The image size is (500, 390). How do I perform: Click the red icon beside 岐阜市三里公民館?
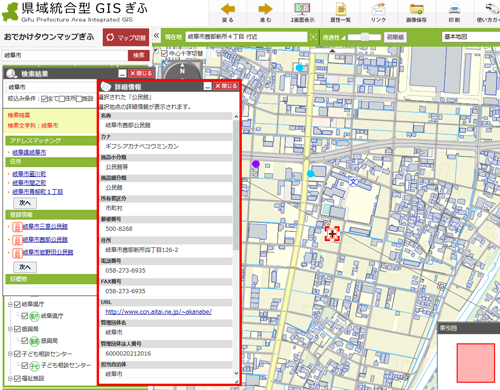click(17, 227)
